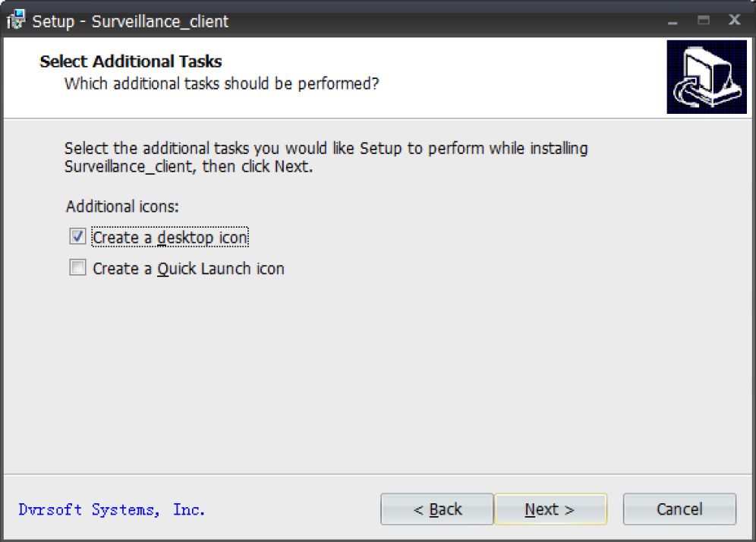756x542 pixels.
Task: Click the "Create a Quick Launch icon" label
Action: point(188,269)
